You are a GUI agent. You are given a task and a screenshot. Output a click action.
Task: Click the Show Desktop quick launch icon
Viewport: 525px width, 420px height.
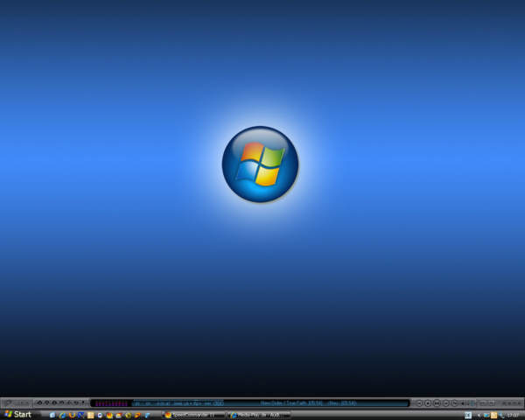coord(52,416)
